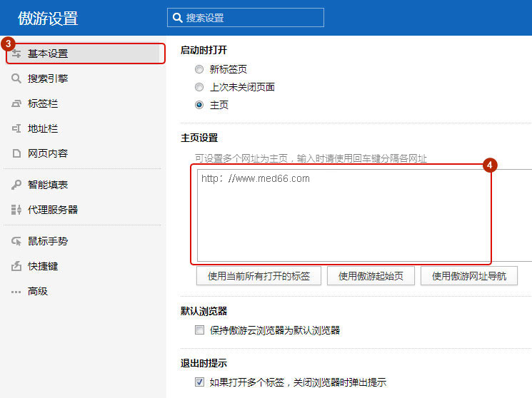Click the 网页内容 page icon

point(16,153)
